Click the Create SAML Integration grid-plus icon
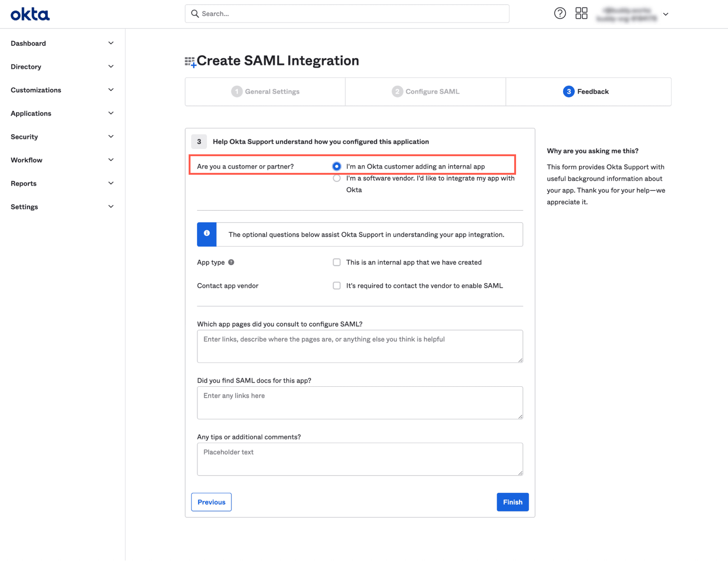This screenshot has height=561, width=728. pos(190,62)
